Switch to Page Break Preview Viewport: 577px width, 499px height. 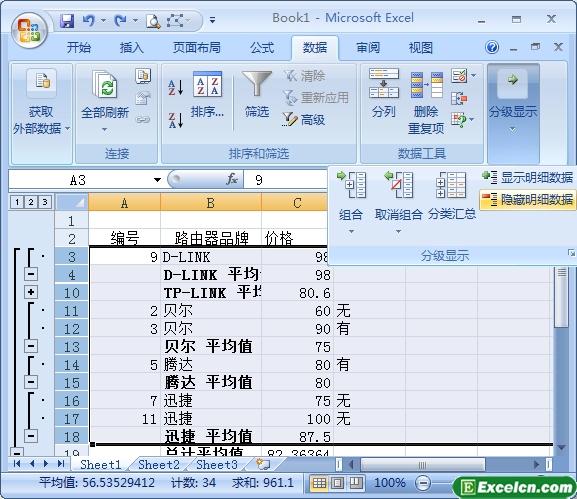356,483
